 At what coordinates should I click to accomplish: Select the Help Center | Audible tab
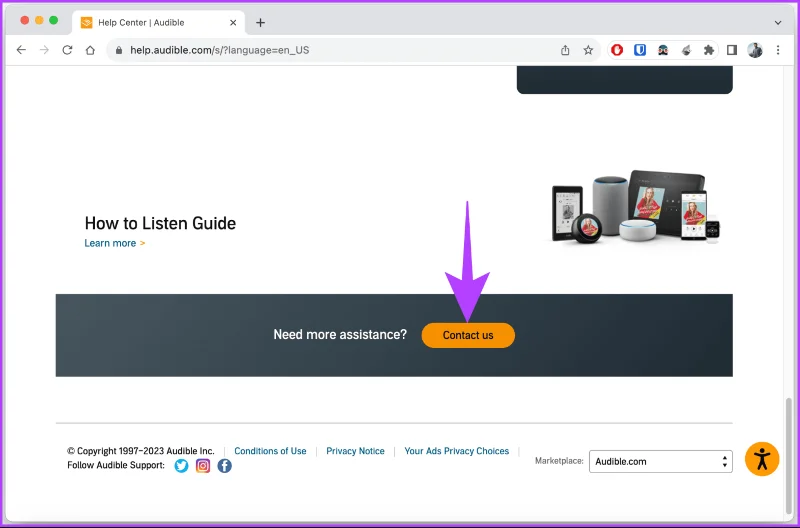point(159,22)
